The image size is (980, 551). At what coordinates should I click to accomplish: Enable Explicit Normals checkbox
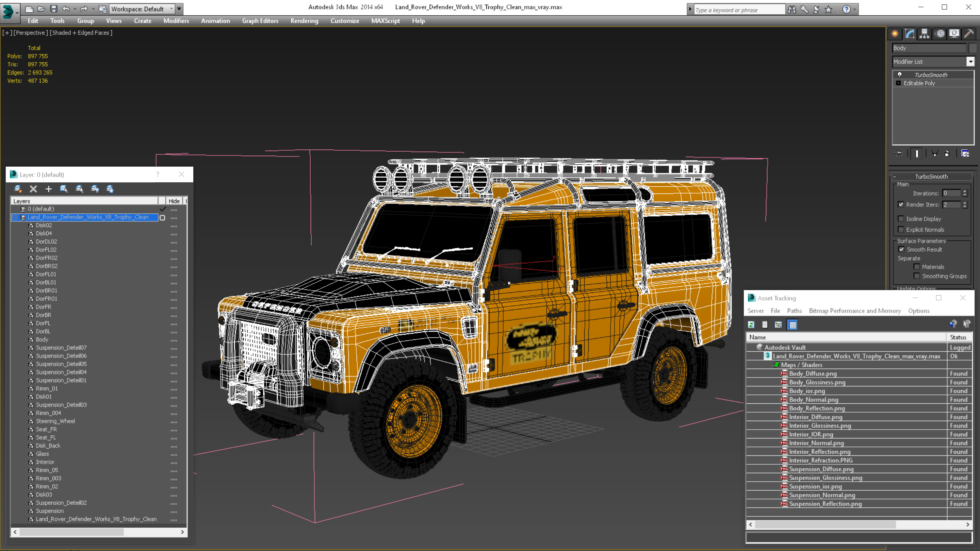(900, 229)
